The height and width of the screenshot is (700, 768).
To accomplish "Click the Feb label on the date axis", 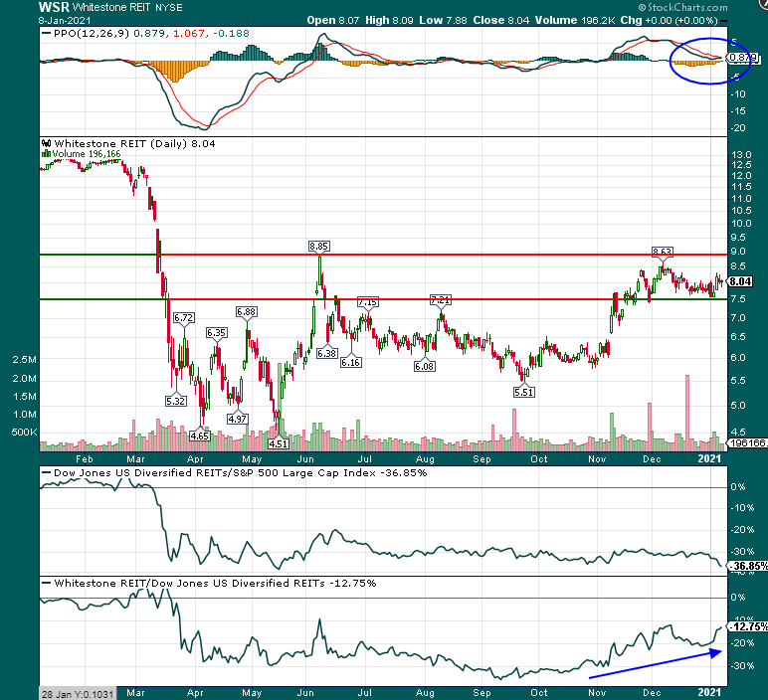I will [85, 459].
